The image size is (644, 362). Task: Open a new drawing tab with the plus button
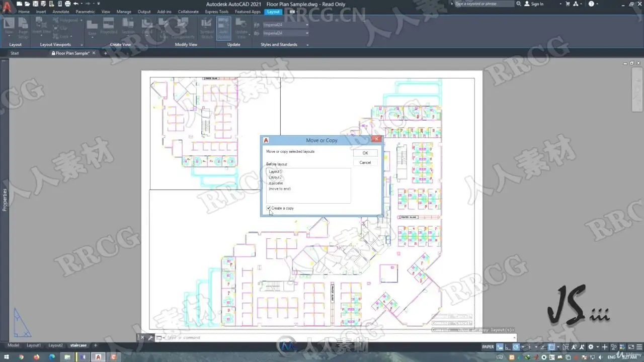coord(105,53)
